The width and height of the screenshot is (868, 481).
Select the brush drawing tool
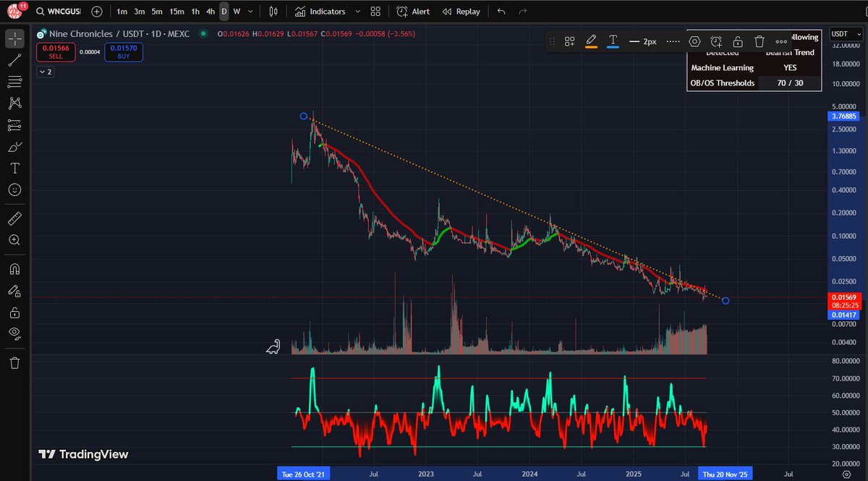[14, 147]
